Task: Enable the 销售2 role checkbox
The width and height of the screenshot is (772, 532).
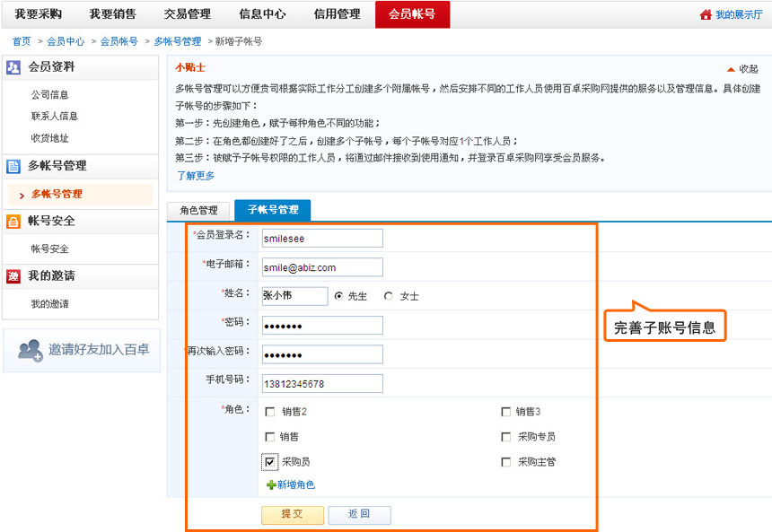Action: click(270, 412)
